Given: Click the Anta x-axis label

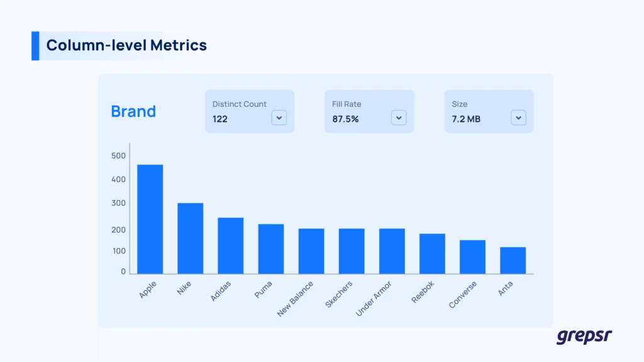Looking at the screenshot, I should [x=506, y=288].
